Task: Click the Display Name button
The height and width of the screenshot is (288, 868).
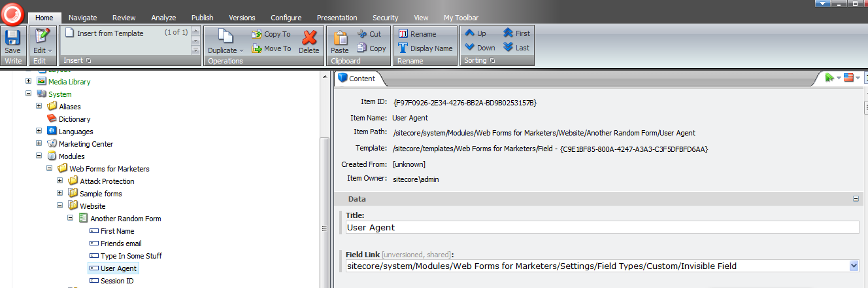Action: [x=425, y=48]
